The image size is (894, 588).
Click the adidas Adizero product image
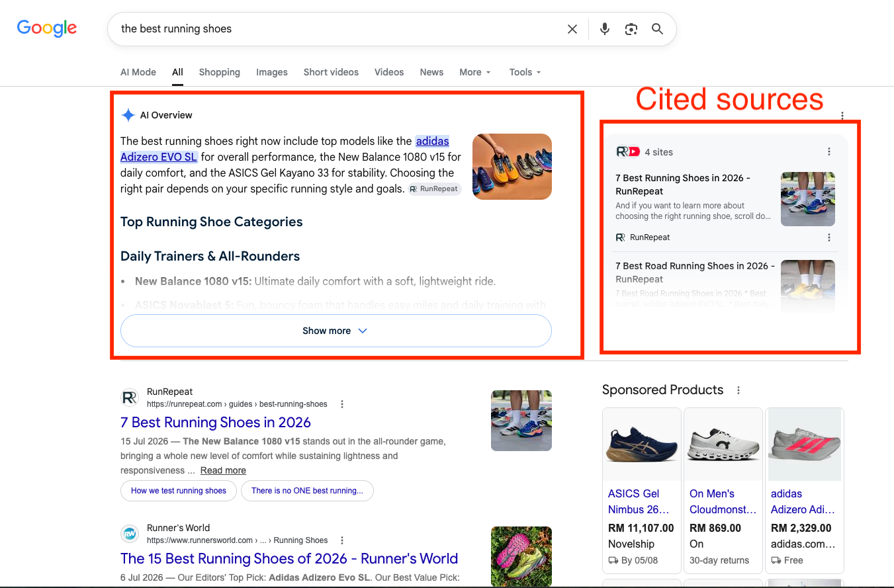pyautogui.click(x=805, y=444)
